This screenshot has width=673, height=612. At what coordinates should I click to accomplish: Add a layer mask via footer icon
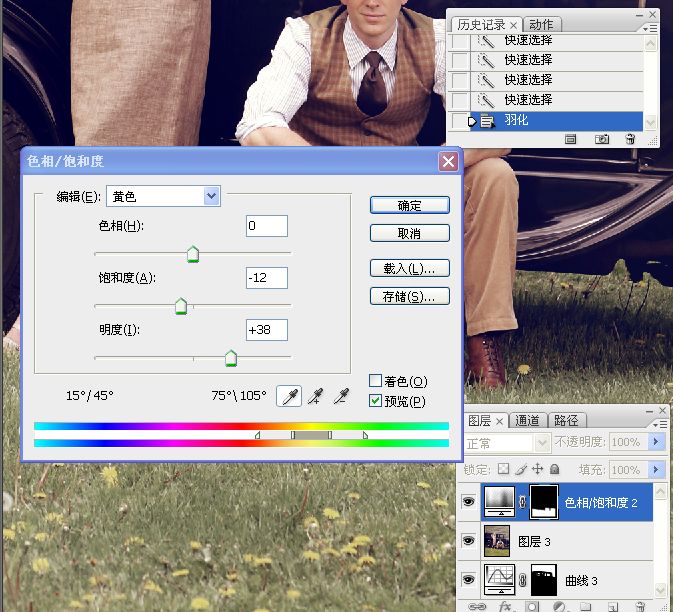click(x=532, y=607)
